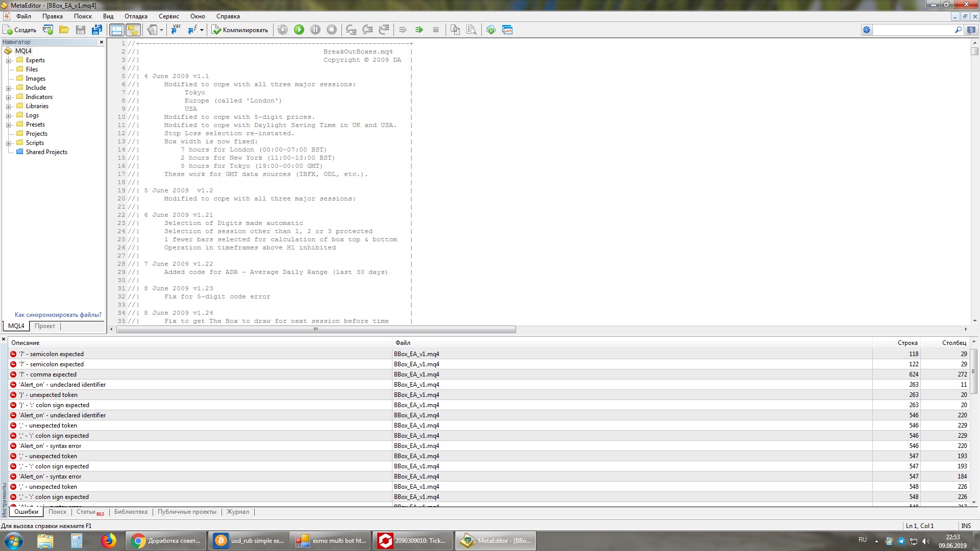Click the help chat icon at top right
980x551 pixels.
tap(971, 30)
